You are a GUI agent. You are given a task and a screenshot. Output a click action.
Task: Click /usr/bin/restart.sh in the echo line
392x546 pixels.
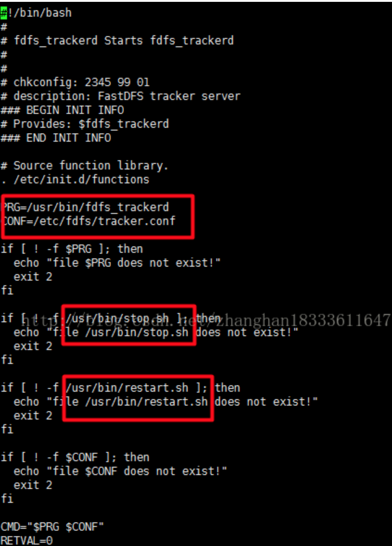pyautogui.click(x=146, y=402)
